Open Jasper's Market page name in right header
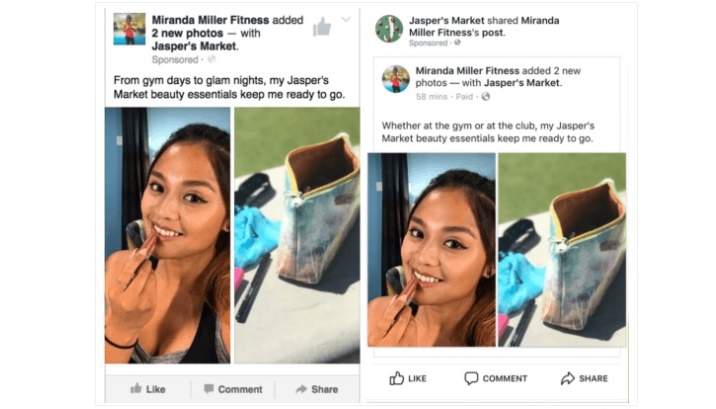Image resolution: width=716 pixels, height=409 pixels. (447, 21)
